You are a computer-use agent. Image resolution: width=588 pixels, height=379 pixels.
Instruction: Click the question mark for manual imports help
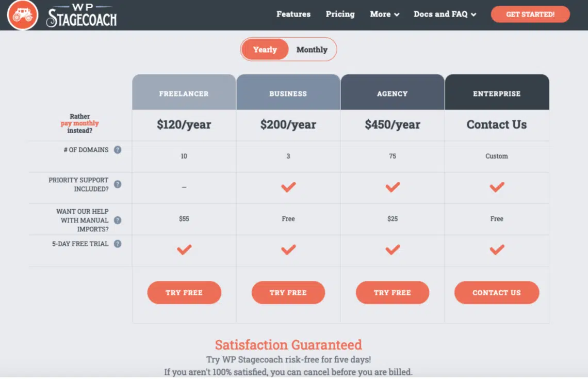click(x=118, y=220)
